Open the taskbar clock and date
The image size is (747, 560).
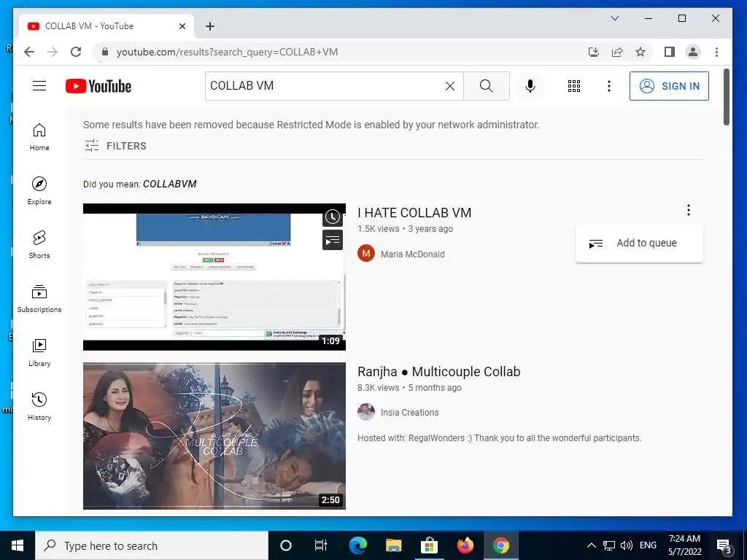tap(684, 545)
